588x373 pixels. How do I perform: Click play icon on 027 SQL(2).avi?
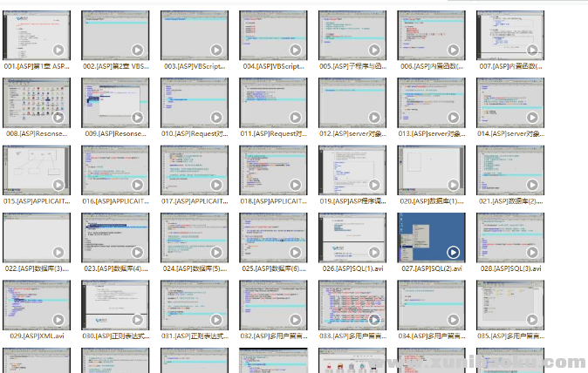click(453, 253)
